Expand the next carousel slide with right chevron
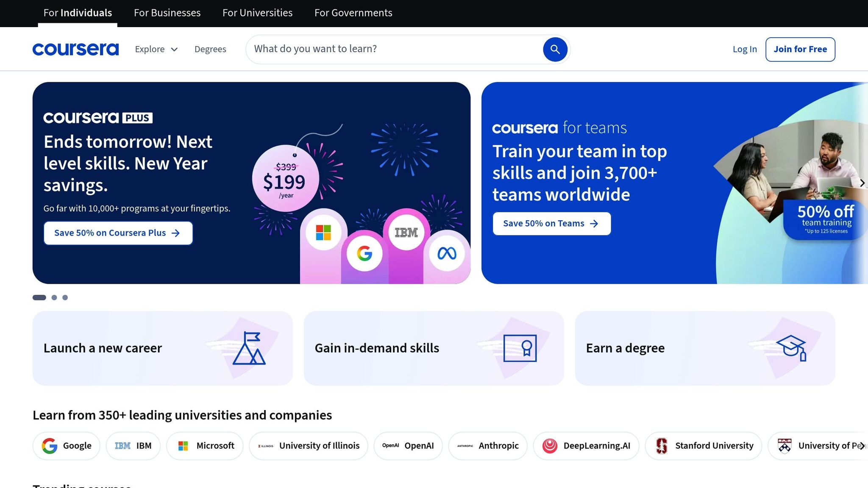Screen dimensions: 868x488 point(862,183)
